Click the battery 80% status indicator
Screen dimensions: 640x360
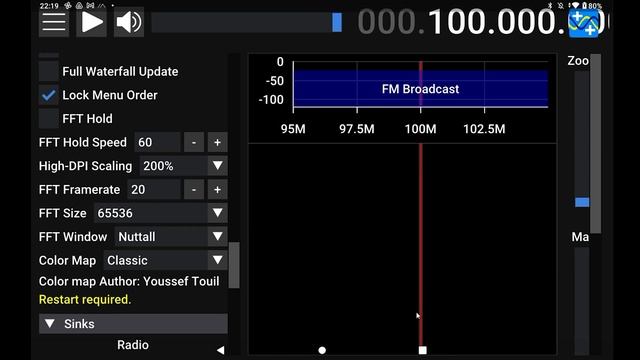[592, 6]
